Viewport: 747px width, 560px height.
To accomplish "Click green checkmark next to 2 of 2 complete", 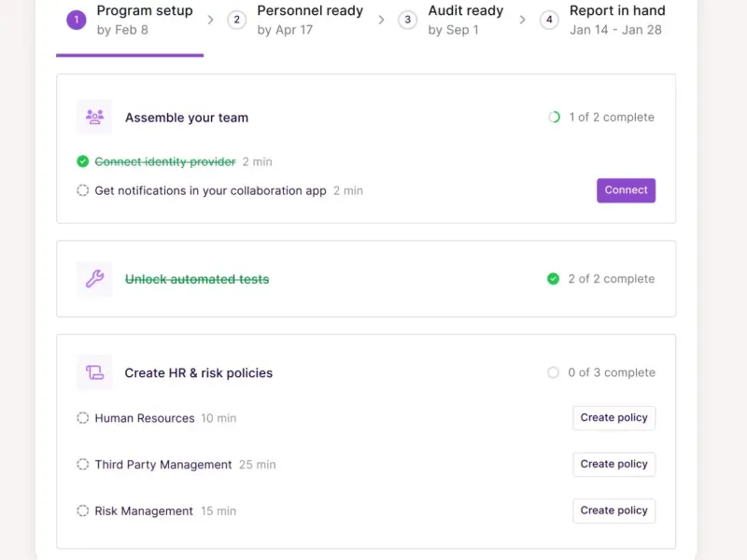I will tap(553, 279).
